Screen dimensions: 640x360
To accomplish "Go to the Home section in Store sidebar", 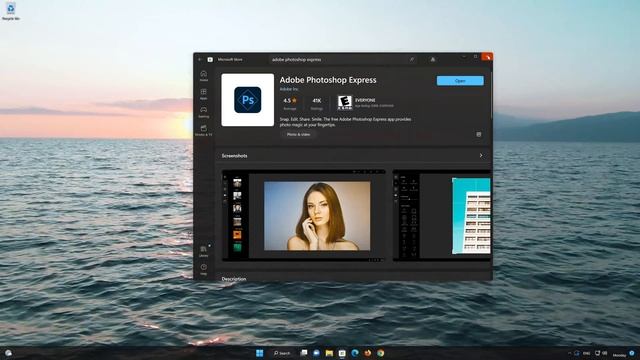I will click(203, 76).
